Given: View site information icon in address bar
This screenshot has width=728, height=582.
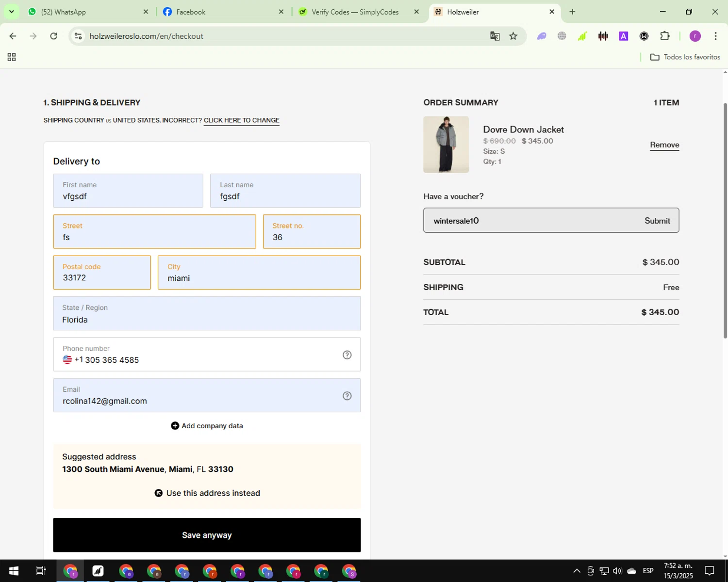Looking at the screenshot, I should click(78, 36).
